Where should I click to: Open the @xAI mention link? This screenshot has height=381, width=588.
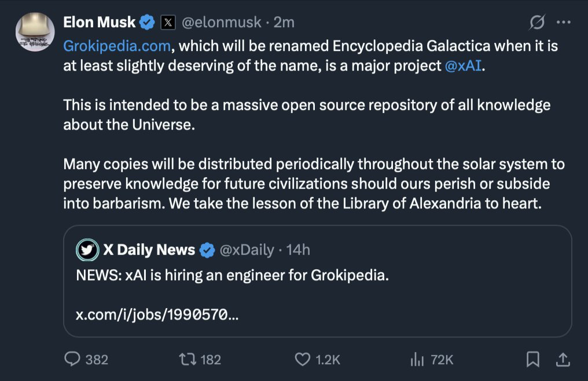click(463, 65)
